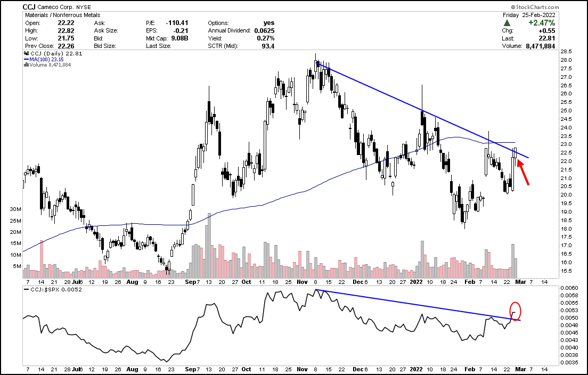Click the MA(100) legend line marker
The height and width of the screenshot is (375, 588).
click(26, 59)
